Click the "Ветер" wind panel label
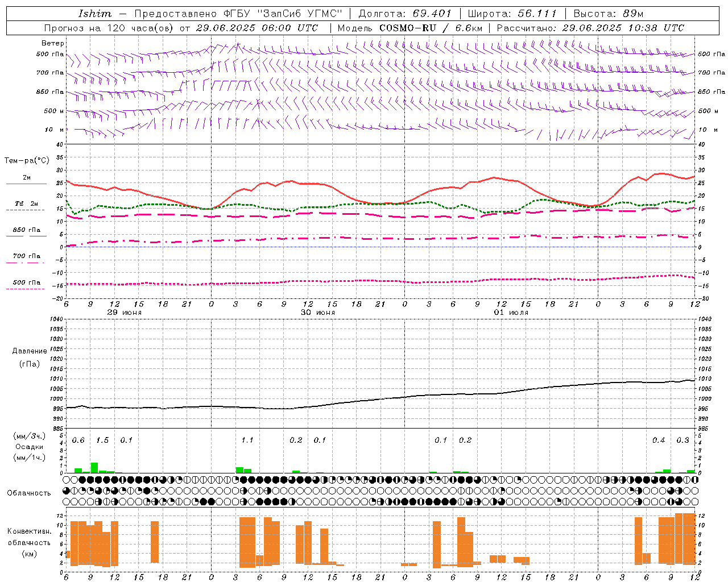The image size is (728, 582). [x=53, y=43]
